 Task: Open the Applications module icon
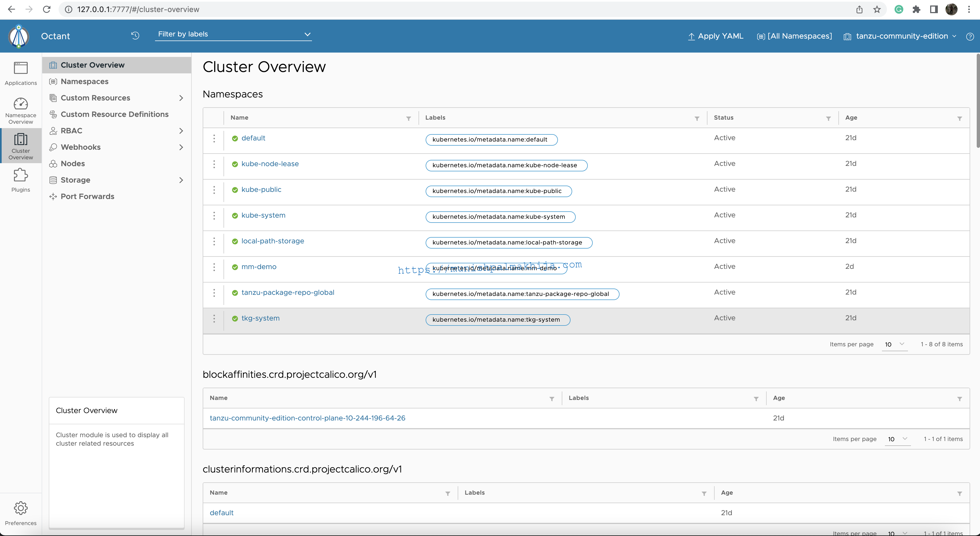21,68
